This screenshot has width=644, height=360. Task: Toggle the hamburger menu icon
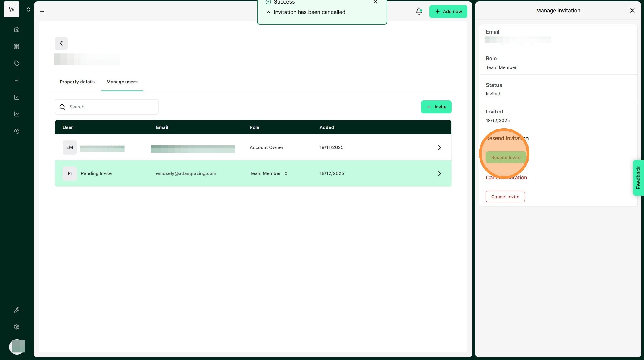pyautogui.click(x=42, y=12)
